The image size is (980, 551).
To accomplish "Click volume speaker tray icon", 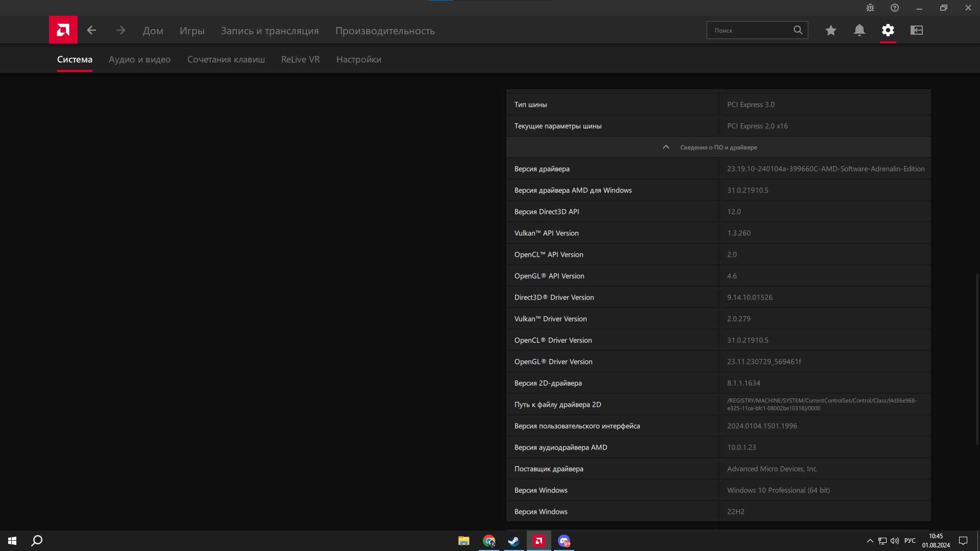I will point(895,541).
